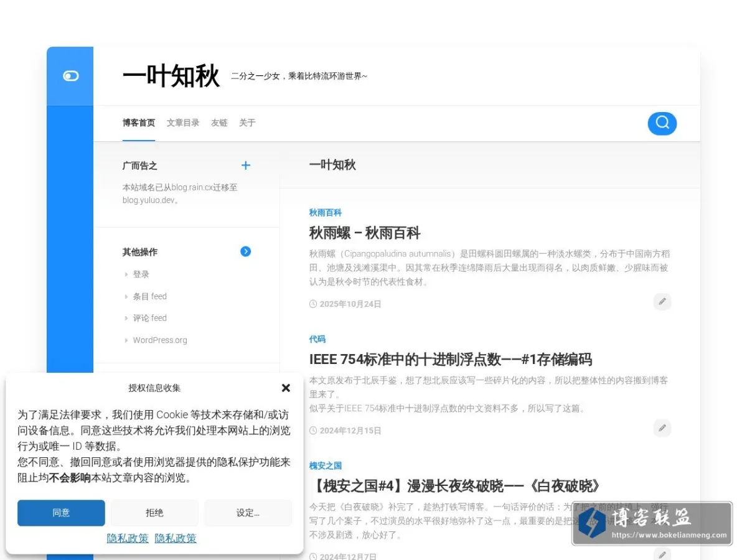Select the 博客首页 navigation tab
The image size is (747, 560).
tap(139, 123)
